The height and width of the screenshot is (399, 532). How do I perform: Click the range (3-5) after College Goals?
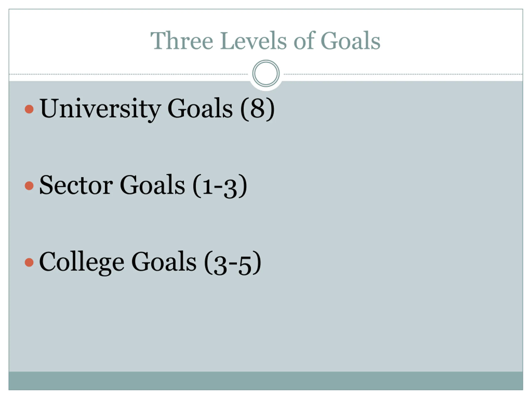click(x=233, y=263)
